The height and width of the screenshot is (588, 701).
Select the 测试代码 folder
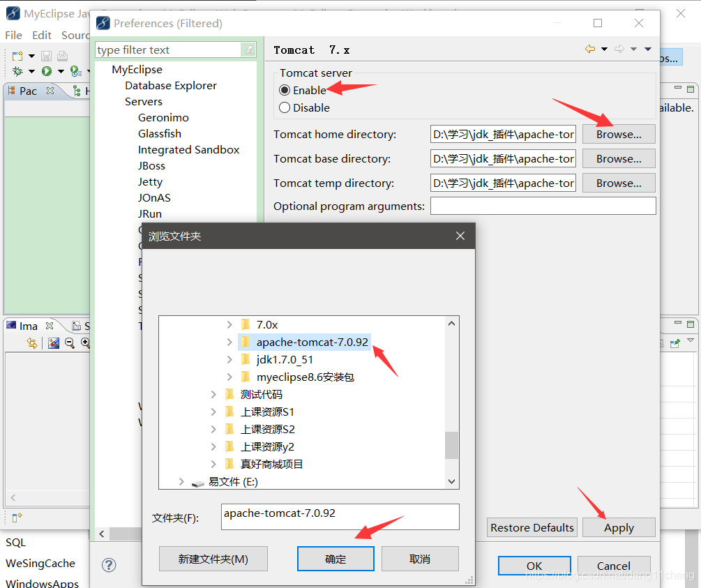(261, 394)
